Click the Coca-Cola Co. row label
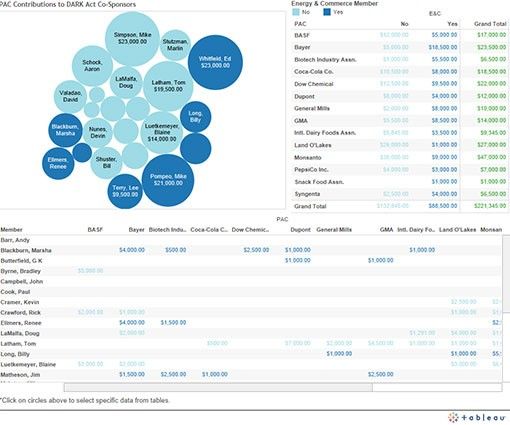This screenshot has width=510, height=425. [314, 72]
